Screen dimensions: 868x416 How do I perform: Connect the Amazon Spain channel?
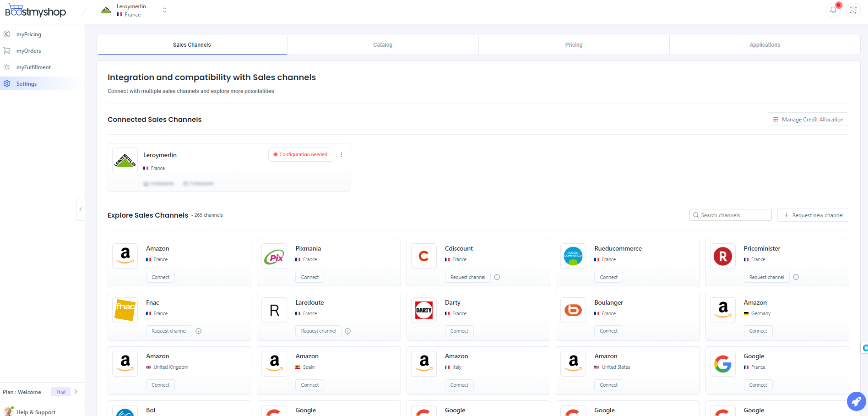point(310,385)
